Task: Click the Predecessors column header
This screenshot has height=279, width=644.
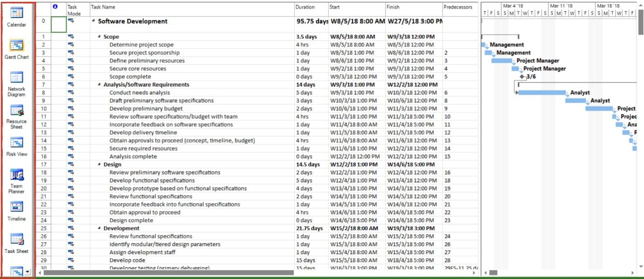Action: point(460,9)
